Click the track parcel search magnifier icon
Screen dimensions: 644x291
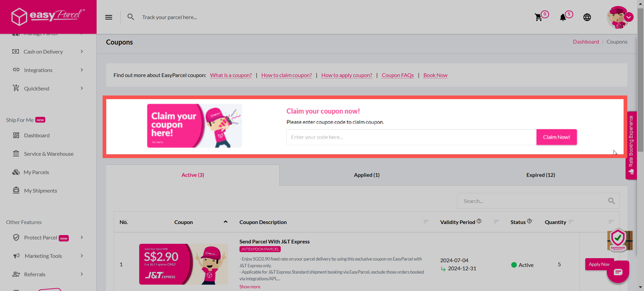131,17
